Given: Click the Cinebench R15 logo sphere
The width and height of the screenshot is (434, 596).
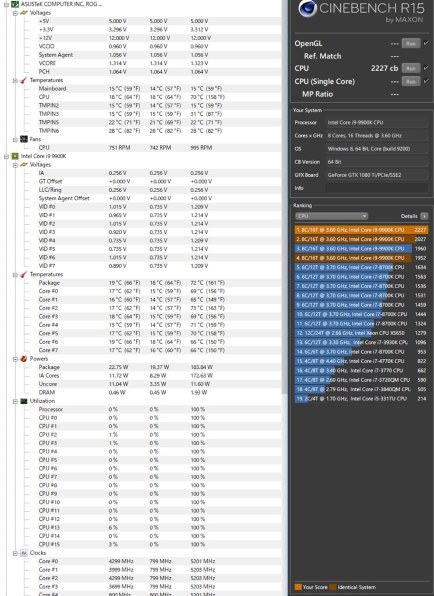Looking at the screenshot, I should coord(307,8).
